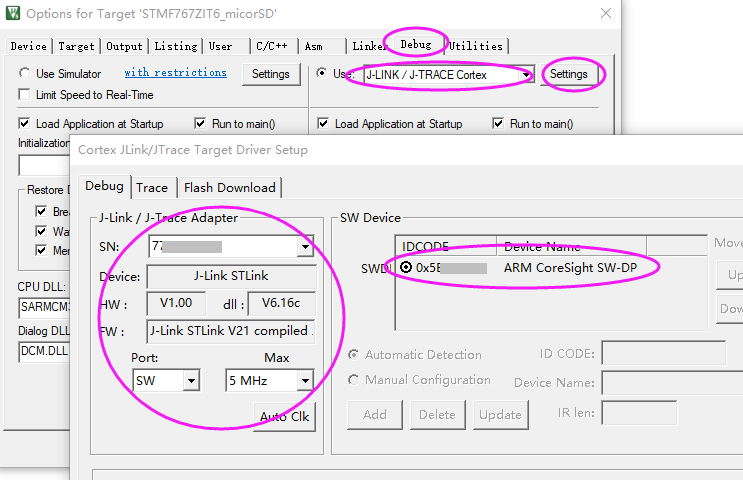This screenshot has height=480, width=743.
Task: Click the dll version V6.16c field
Action: (281, 303)
